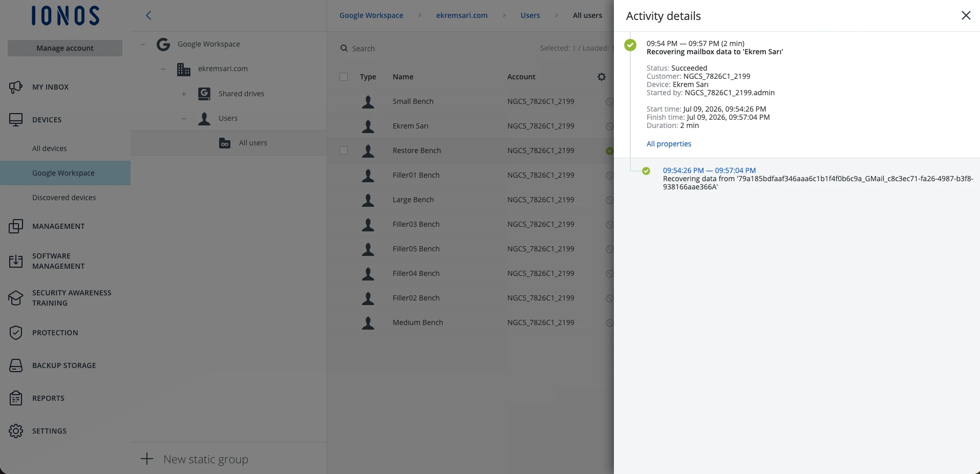Screen dimensions: 980x474
Task: Open the Devices monitor icon
Action: tap(16, 120)
